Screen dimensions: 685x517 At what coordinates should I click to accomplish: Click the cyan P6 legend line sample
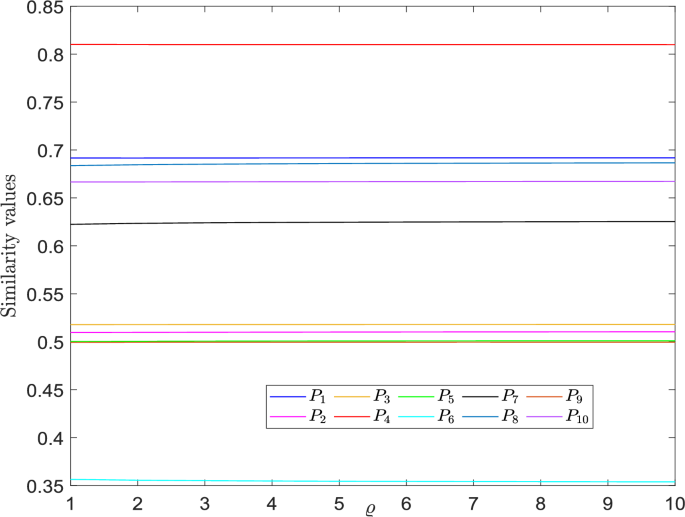click(416, 417)
